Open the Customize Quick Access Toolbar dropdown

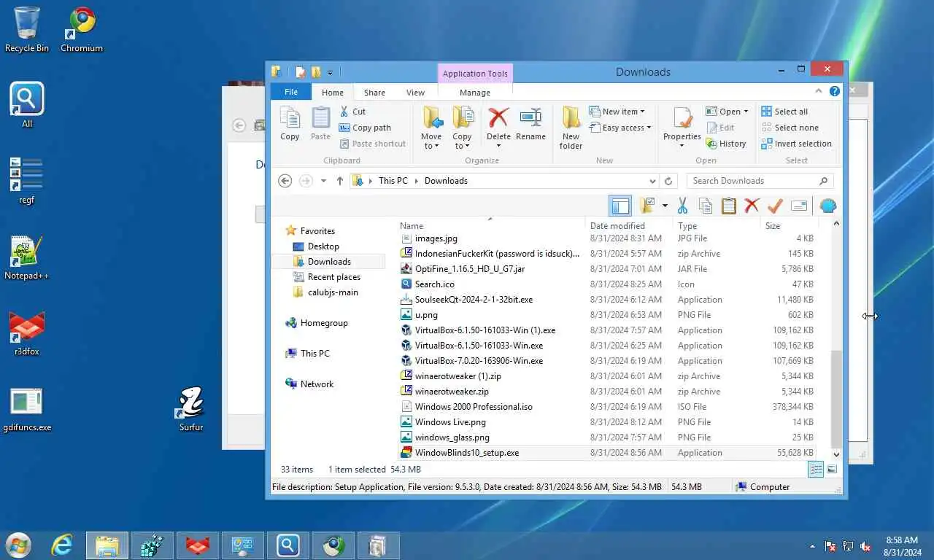coord(330,72)
